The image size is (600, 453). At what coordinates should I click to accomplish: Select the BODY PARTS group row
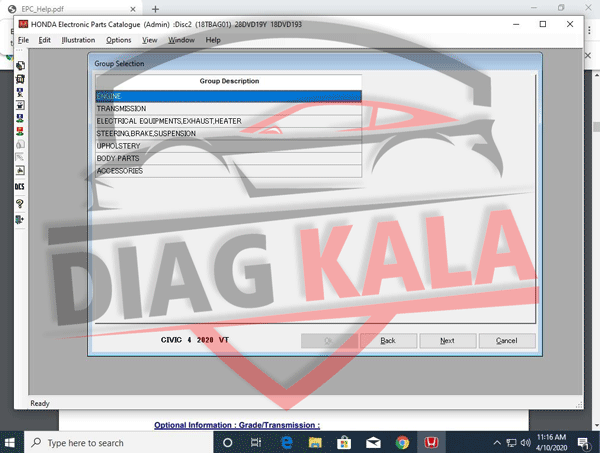(x=228, y=158)
